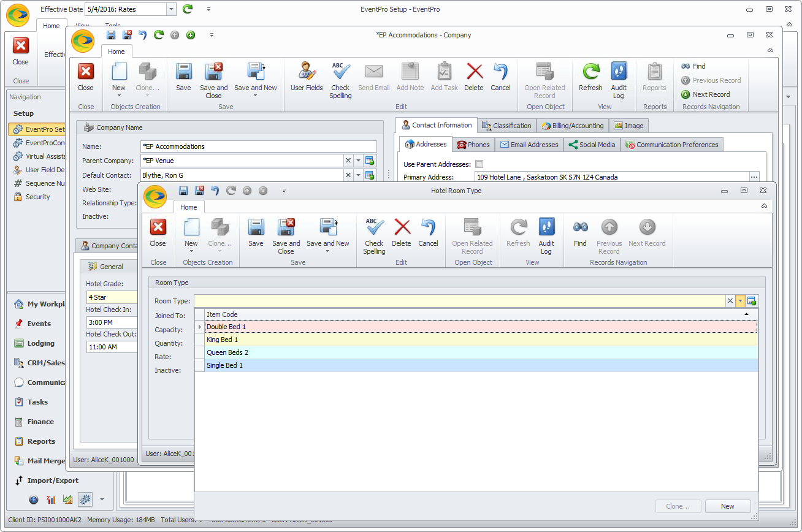Viewport: 802px width, 532px height.
Task: Sort the Item Code column header
Action: coord(481,314)
